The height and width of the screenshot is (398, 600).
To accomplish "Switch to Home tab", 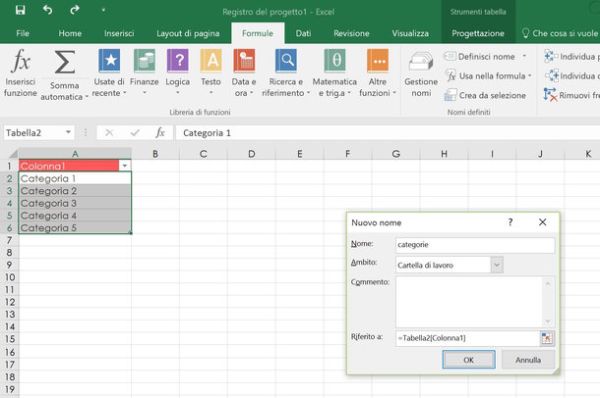I will pos(70,33).
